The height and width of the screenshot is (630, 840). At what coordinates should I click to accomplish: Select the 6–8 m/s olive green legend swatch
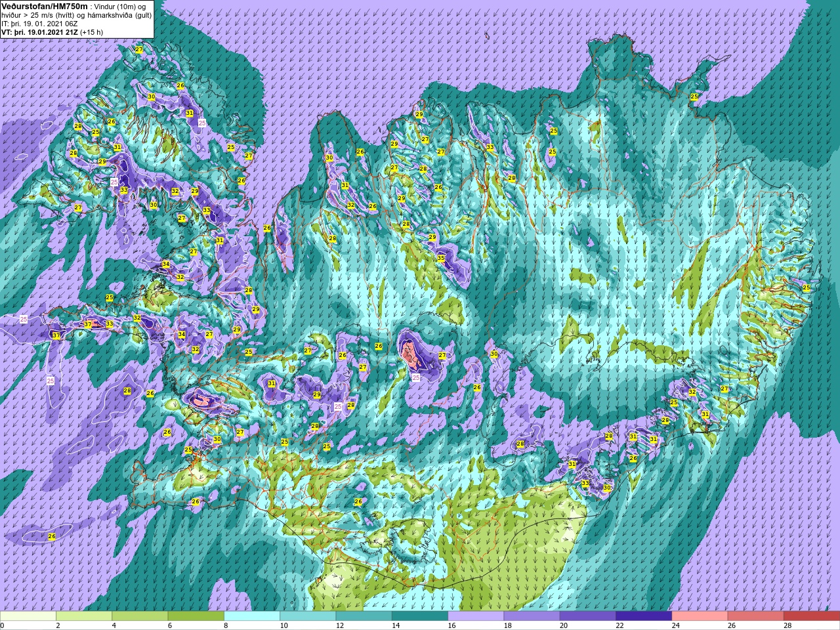[x=196, y=616]
